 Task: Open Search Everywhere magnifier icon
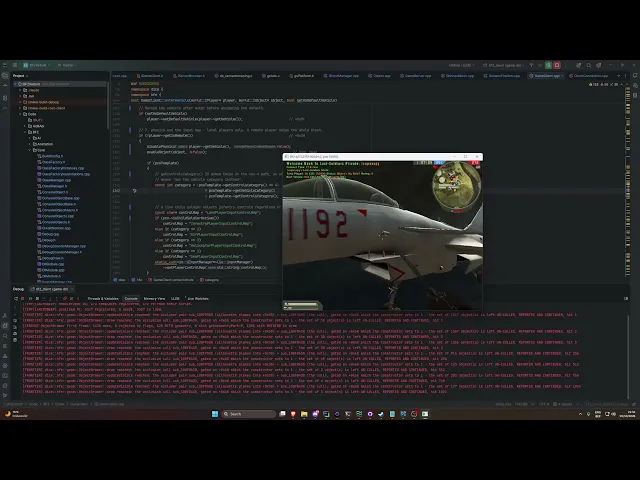point(589,65)
